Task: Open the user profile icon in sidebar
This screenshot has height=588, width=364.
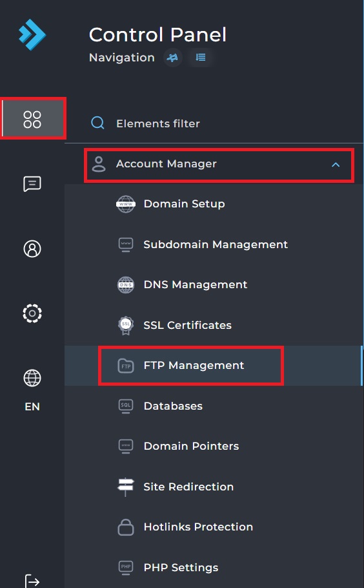Action: coord(32,249)
